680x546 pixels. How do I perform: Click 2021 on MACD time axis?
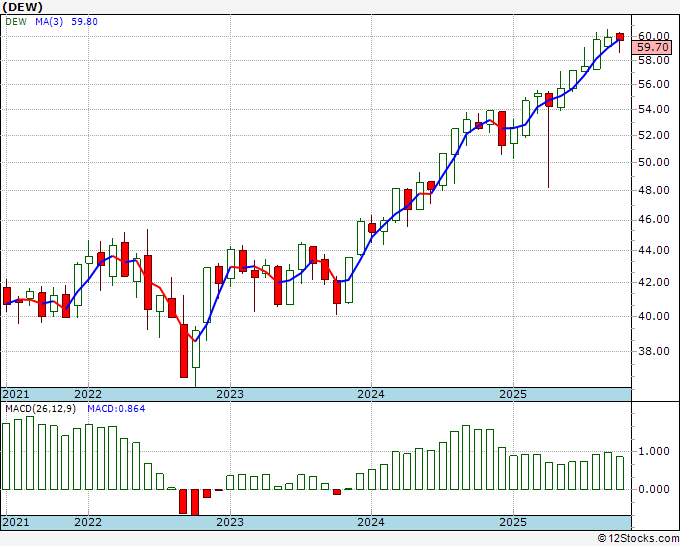coord(16,522)
